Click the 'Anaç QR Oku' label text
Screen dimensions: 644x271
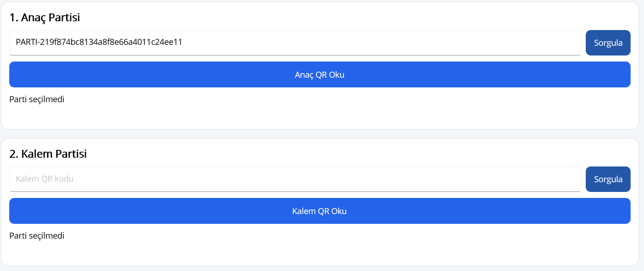320,75
